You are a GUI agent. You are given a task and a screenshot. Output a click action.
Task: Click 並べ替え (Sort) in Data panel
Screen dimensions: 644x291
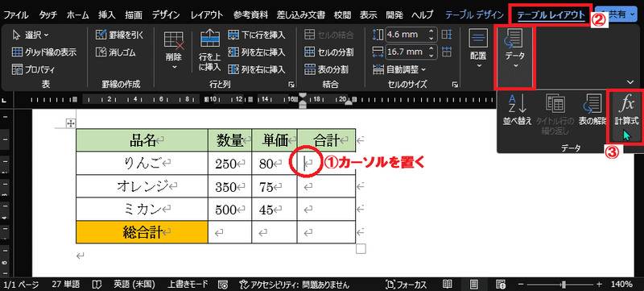(x=518, y=110)
